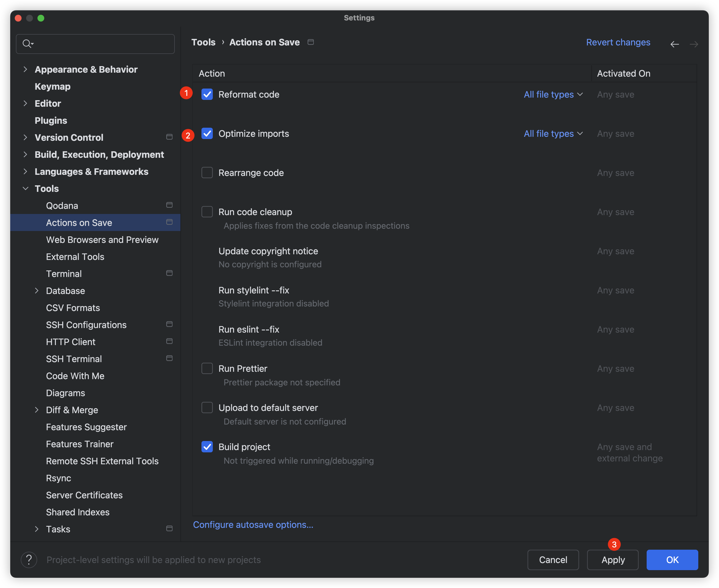This screenshot has height=588, width=719.
Task: Click project-level icon next to HTTP Client
Action: click(x=169, y=341)
